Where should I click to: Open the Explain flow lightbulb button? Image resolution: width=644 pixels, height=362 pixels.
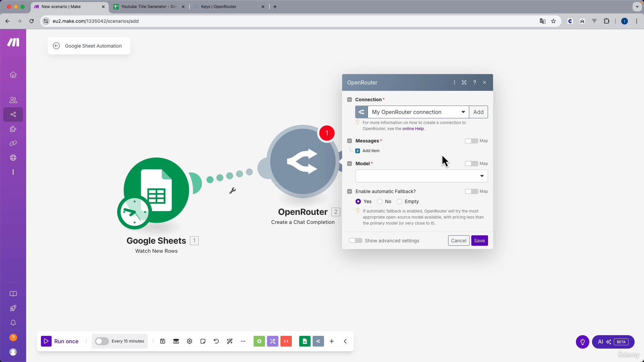point(583,342)
